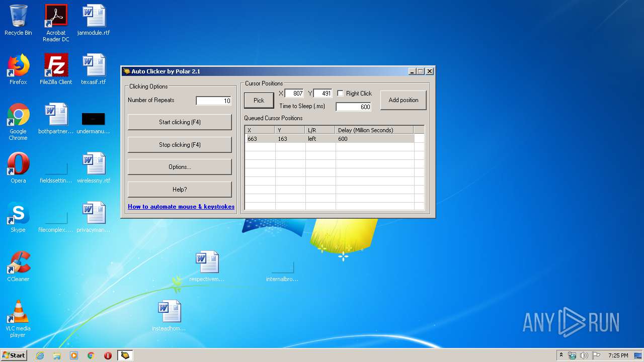Select undermanu black thumbnail file
Viewport: 644px width, 362px height.
click(94, 123)
